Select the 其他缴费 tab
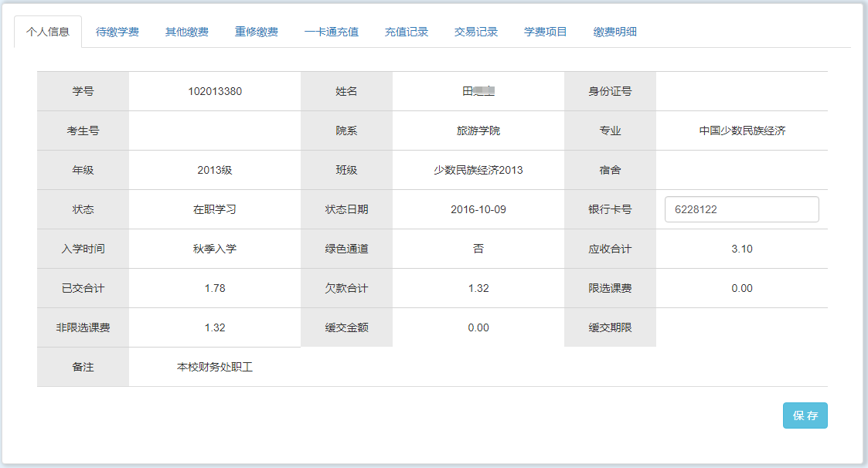The width and height of the screenshot is (868, 468). coord(187,32)
